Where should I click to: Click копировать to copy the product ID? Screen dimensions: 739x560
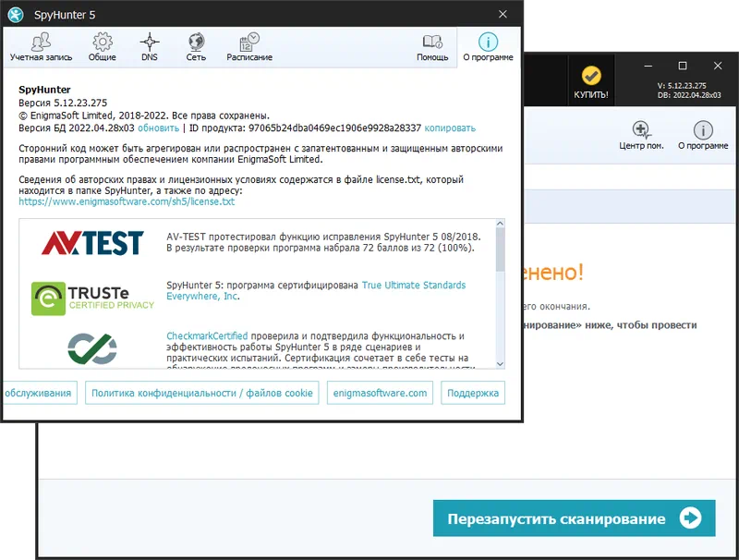(x=450, y=128)
